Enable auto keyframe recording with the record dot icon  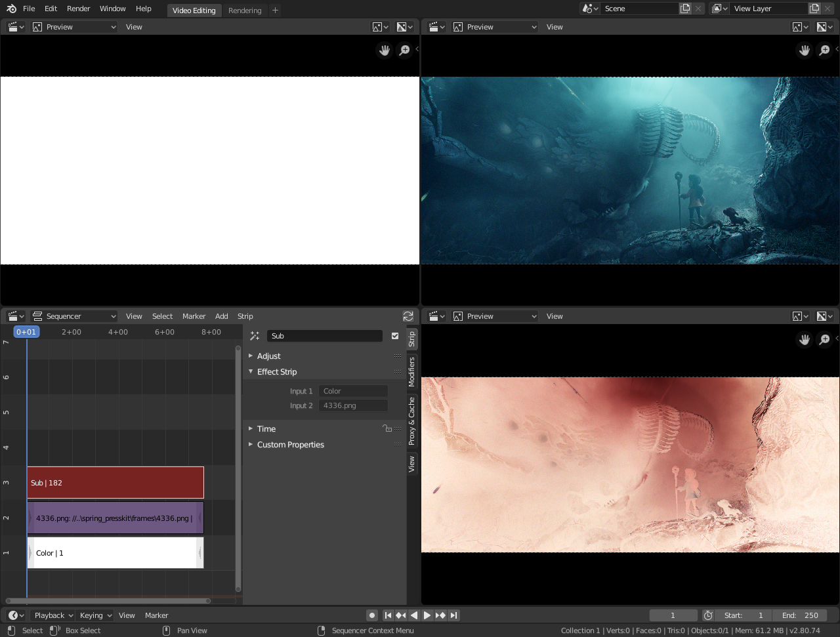coord(372,615)
